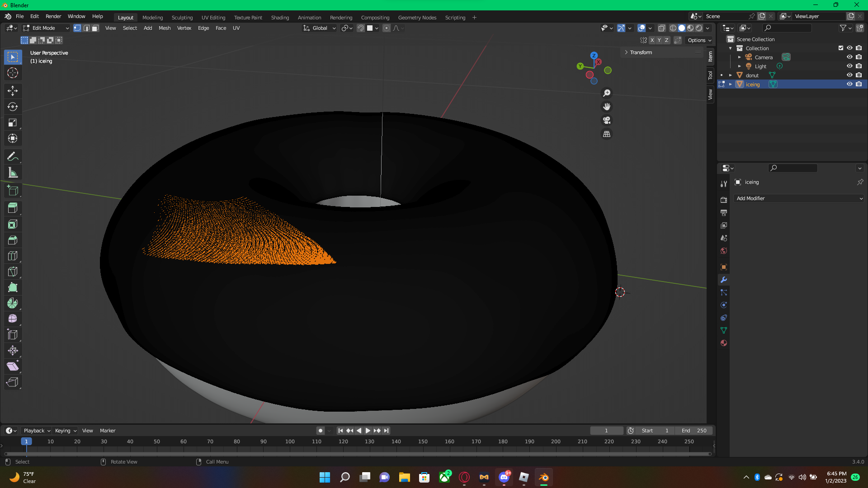Click the Marker timeline menu
The height and width of the screenshot is (488, 868).
pos(108,431)
